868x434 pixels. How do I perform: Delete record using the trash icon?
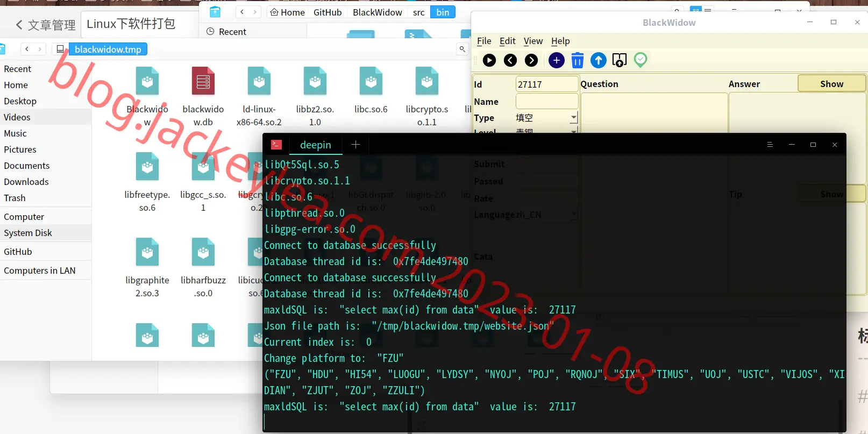pos(578,60)
